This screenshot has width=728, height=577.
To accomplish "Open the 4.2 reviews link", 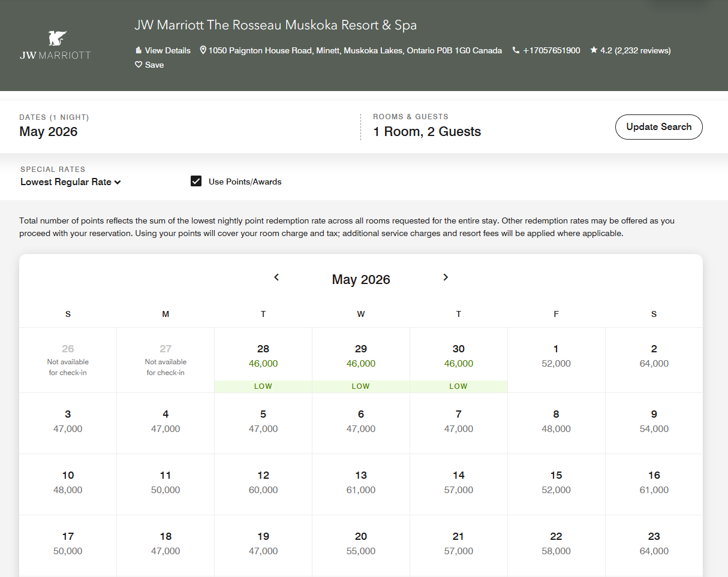I will click(x=635, y=50).
